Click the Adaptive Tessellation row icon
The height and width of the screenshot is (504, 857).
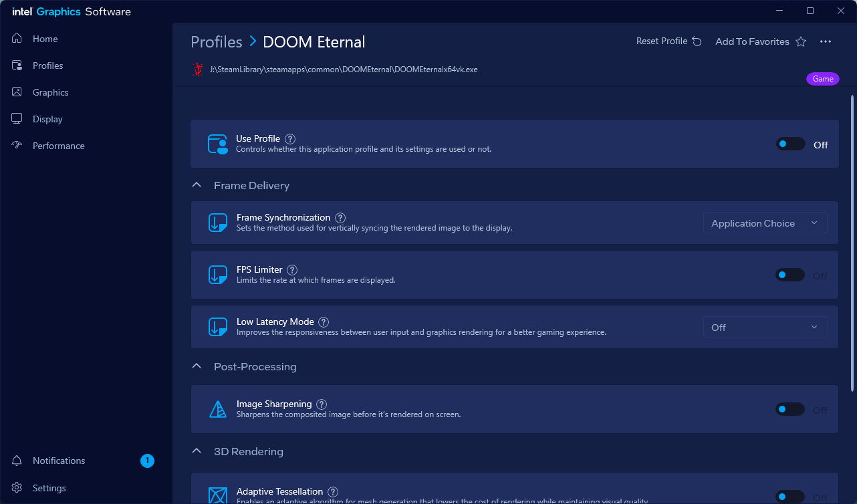218,495
